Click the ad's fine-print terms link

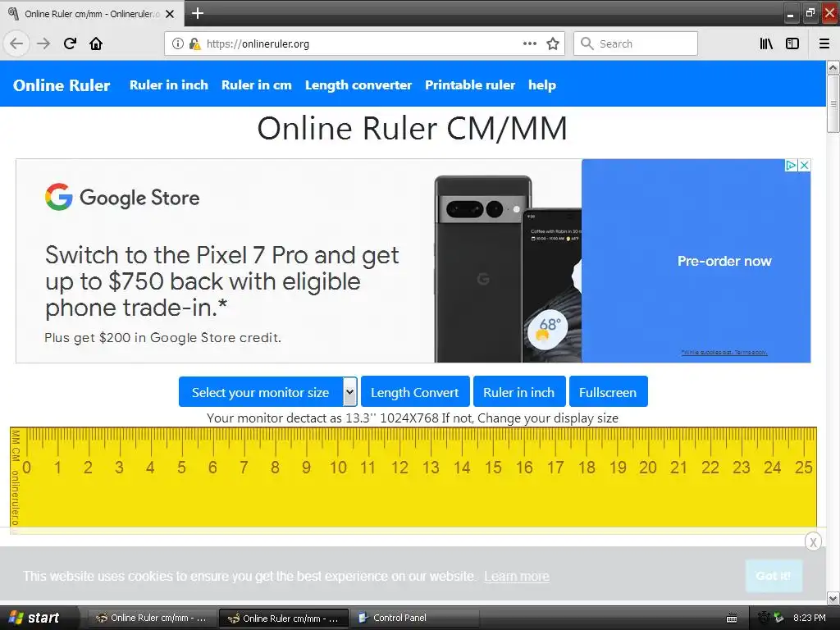tap(724, 352)
